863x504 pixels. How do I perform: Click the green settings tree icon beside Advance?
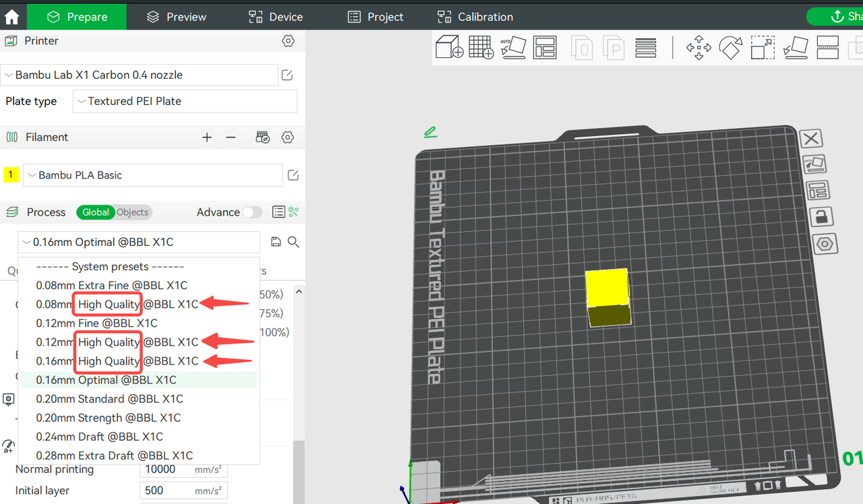(x=293, y=212)
